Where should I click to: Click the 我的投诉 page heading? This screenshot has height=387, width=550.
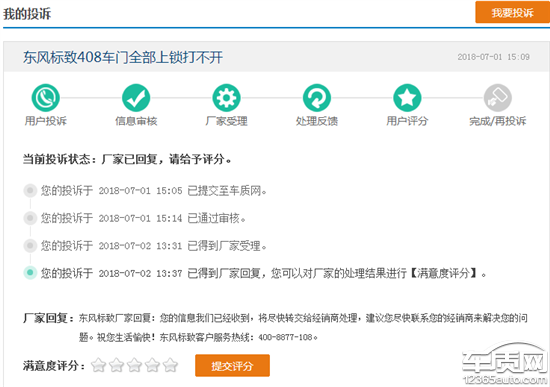coord(27,14)
